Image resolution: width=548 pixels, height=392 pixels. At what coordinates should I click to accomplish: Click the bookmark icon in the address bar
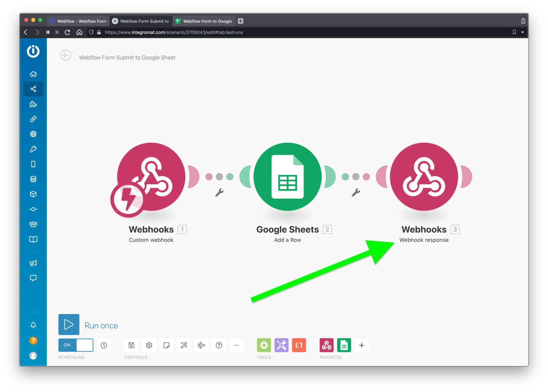(x=514, y=32)
